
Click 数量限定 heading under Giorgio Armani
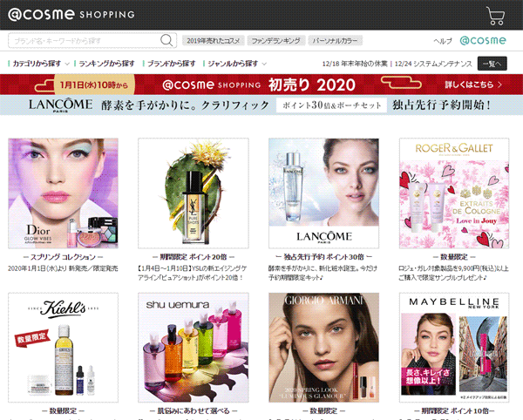(324, 411)
